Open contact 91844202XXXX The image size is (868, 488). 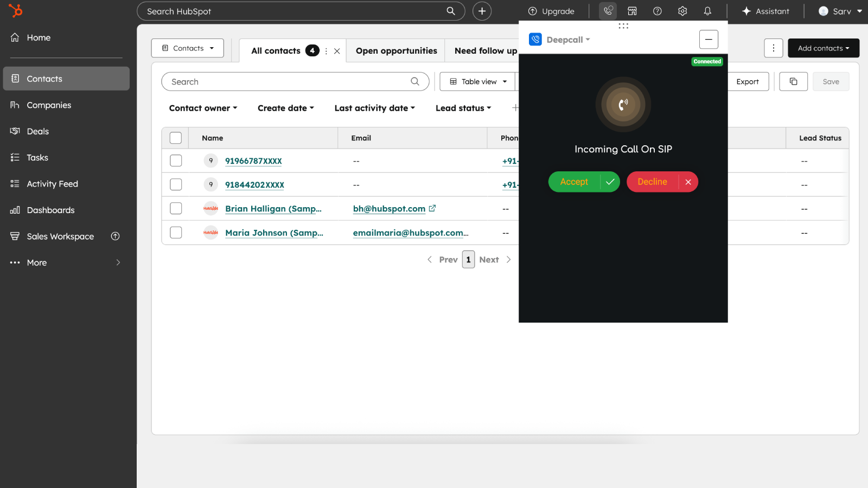click(x=254, y=185)
